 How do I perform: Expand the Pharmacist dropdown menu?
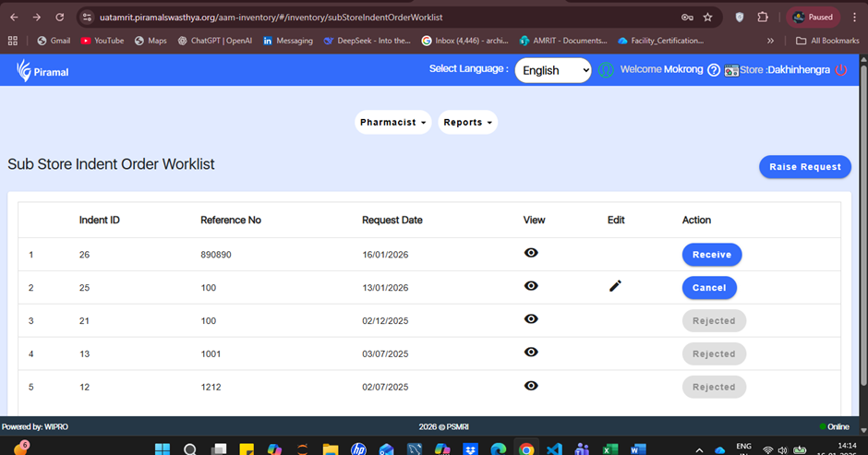[x=392, y=122]
